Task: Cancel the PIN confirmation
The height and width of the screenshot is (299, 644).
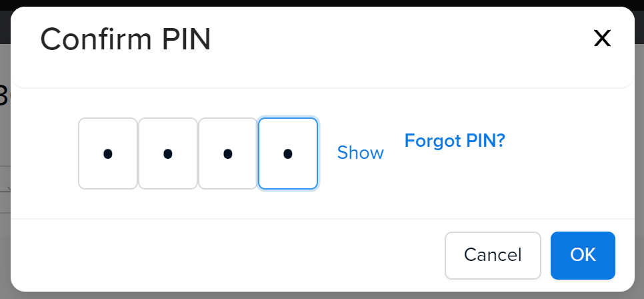Action: tap(493, 256)
